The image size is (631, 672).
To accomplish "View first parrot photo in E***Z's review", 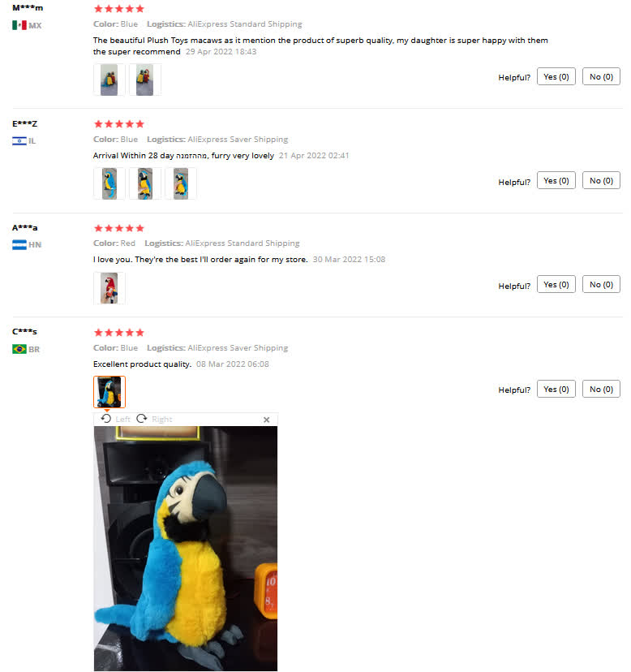I will (x=109, y=183).
